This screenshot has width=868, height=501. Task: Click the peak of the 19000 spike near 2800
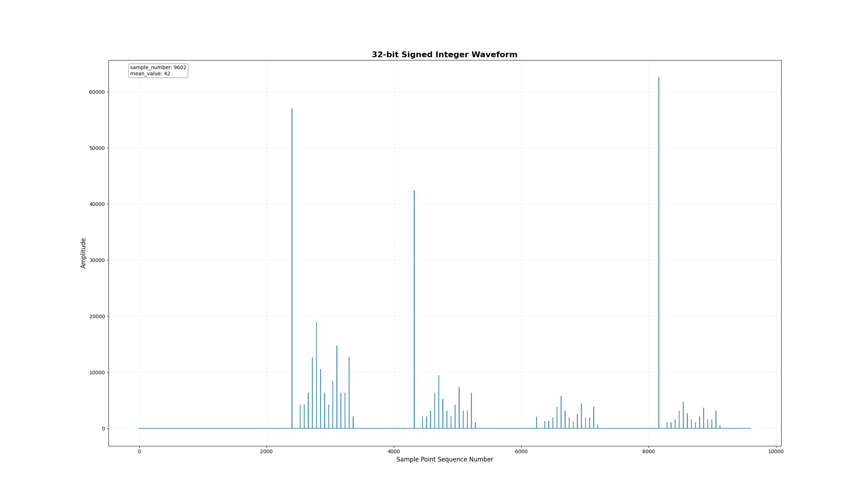click(316, 322)
